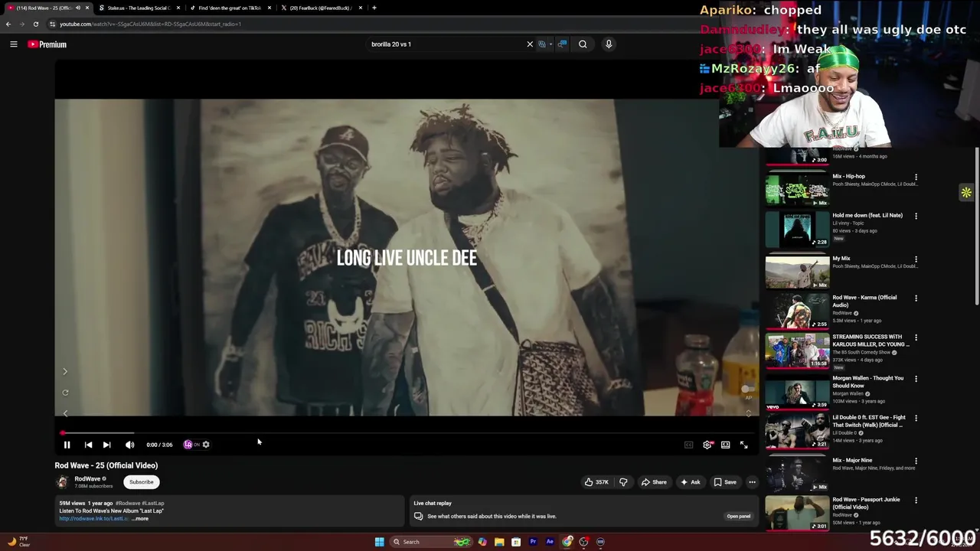Expand the description with ...more

pyautogui.click(x=140, y=519)
